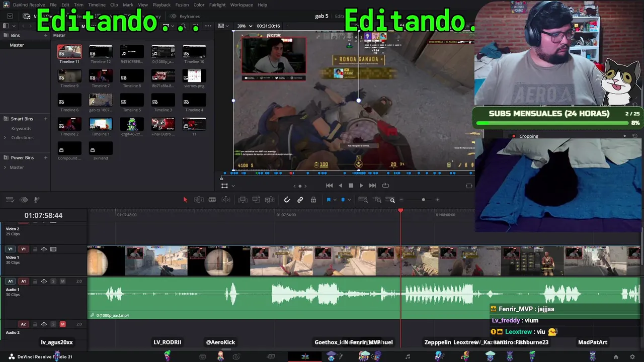Jump to first frame of timeline
The height and width of the screenshot is (362, 644).
(x=329, y=186)
